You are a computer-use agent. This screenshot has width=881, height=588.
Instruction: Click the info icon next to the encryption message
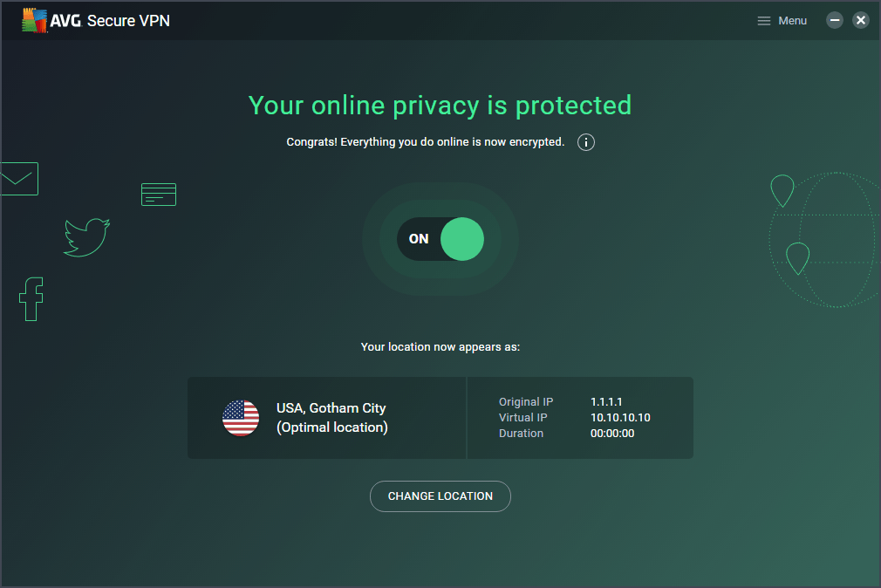(x=585, y=141)
